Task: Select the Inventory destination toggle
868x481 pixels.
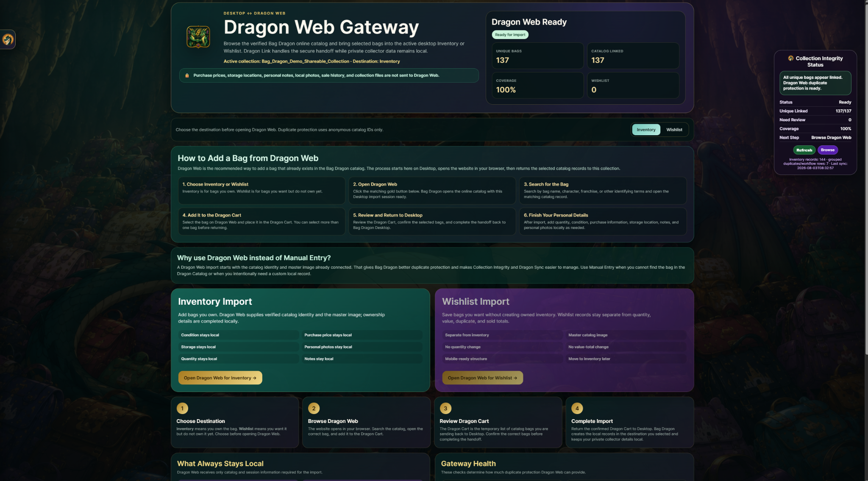Action: pyautogui.click(x=646, y=130)
